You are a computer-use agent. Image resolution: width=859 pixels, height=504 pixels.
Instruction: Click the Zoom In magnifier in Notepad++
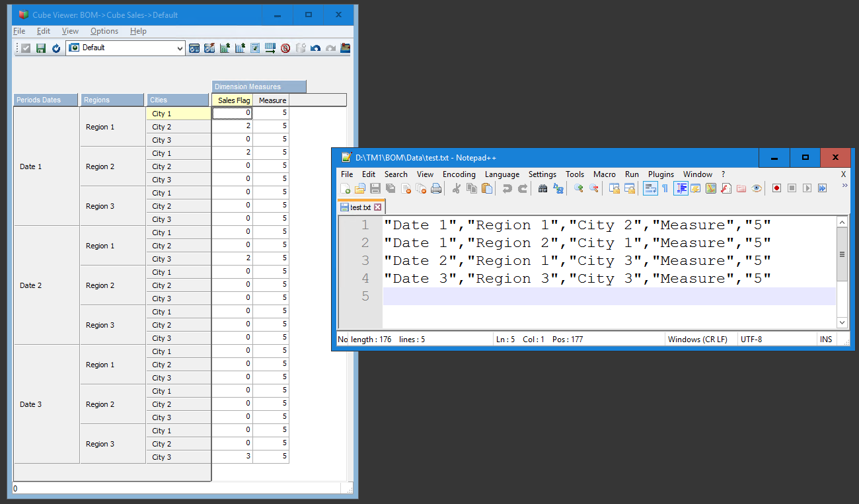coord(578,188)
